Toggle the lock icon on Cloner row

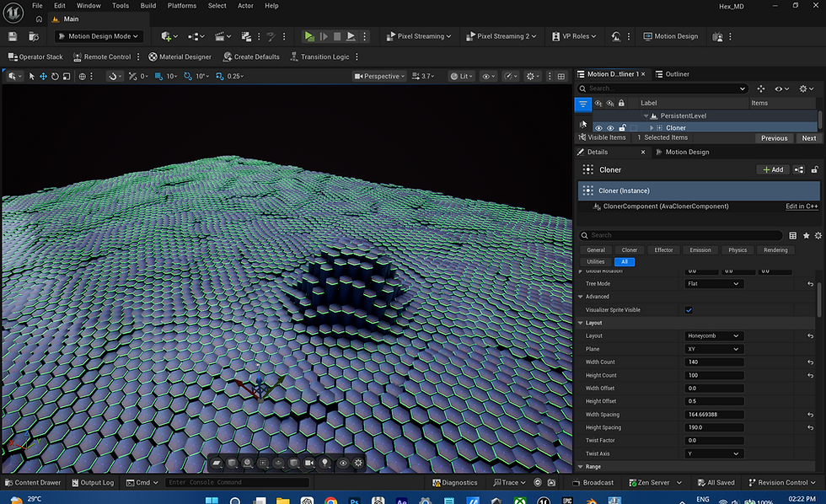[x=622, y=128]
